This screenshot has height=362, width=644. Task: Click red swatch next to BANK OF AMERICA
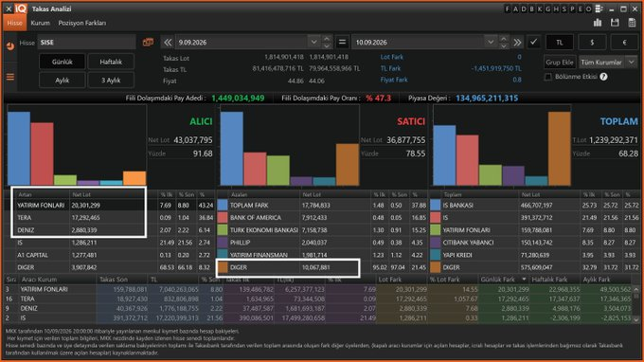click(x=223, y=217)
